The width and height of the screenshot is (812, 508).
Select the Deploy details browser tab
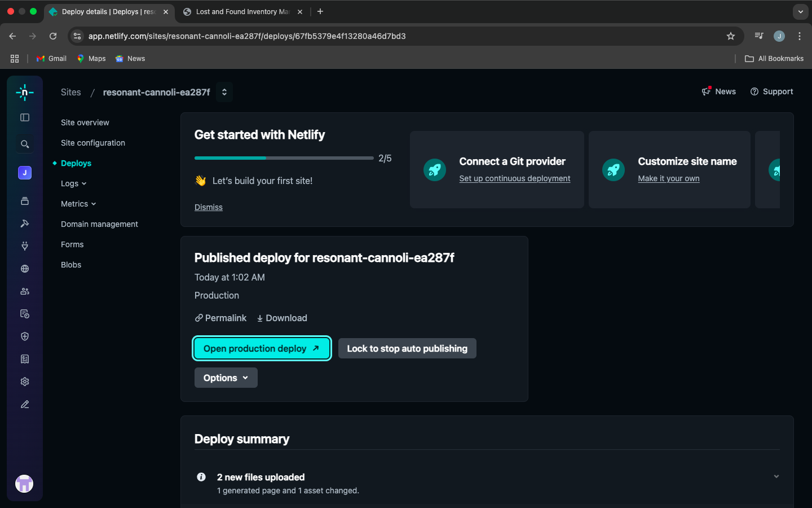[x=108, y=11]
